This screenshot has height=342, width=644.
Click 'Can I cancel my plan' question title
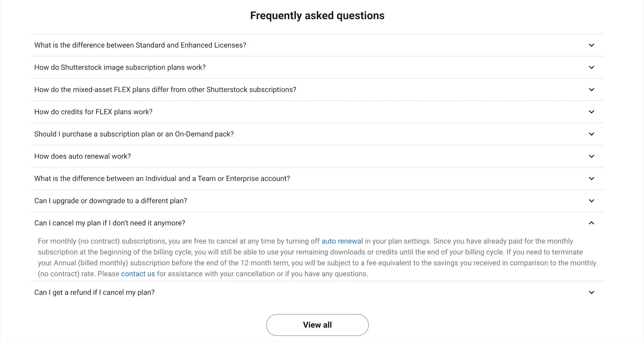coord(110,223)
